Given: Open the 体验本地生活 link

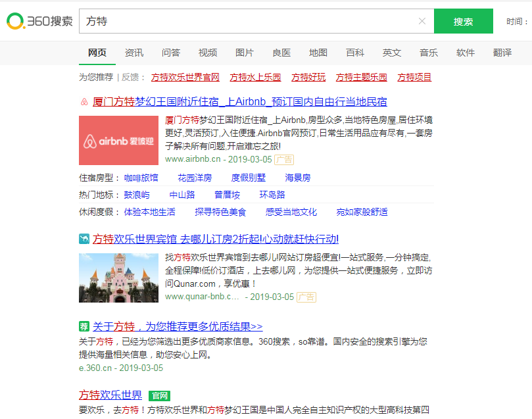Looking at the screenshot, I should pyautogui.click(x=150, y=212).
